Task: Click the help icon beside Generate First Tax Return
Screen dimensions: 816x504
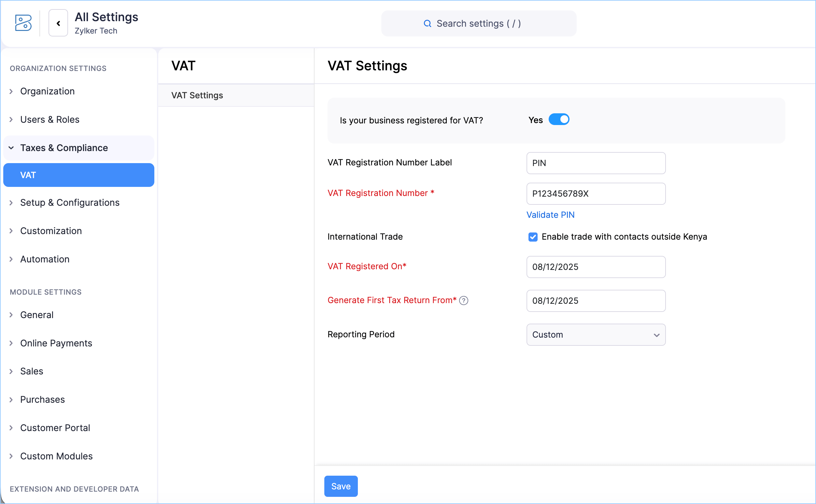Action: point(464,301)
